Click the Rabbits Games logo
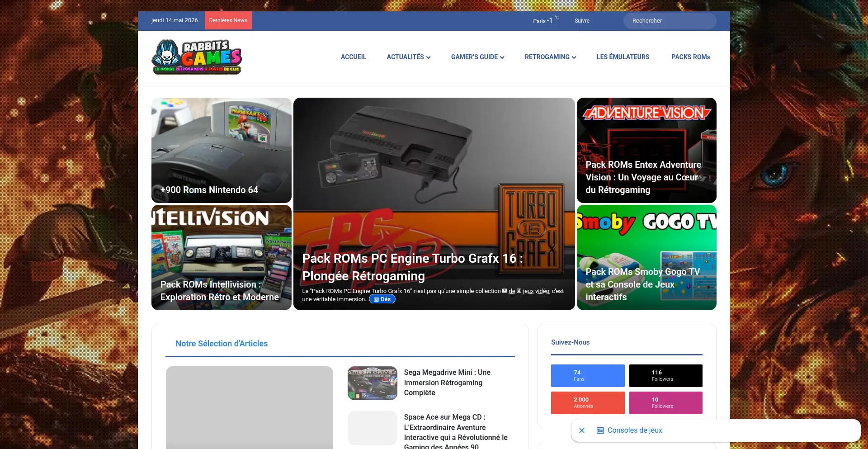 pos(197,57)
